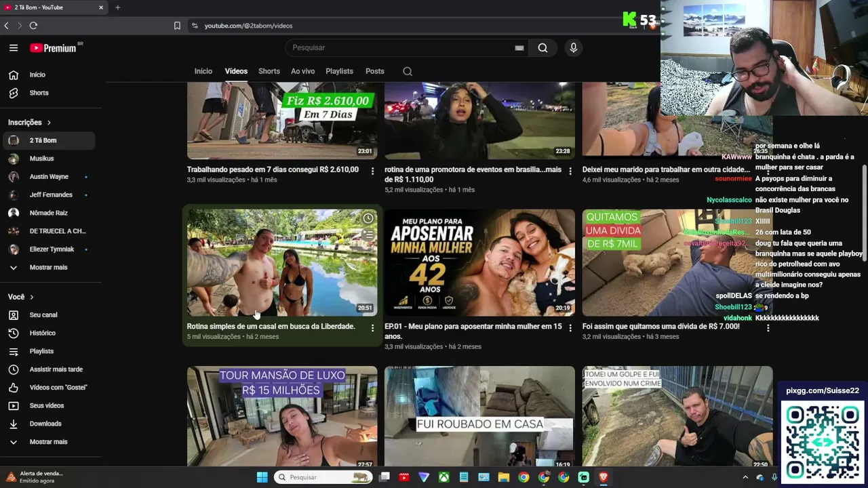Open the sidebar Playlists entry under Você
This screenshot has height=488, width=868.
coord(47,351)
